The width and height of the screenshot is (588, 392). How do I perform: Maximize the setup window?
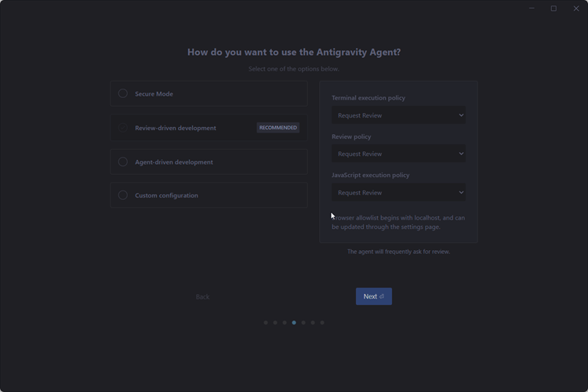coord(554,9)
